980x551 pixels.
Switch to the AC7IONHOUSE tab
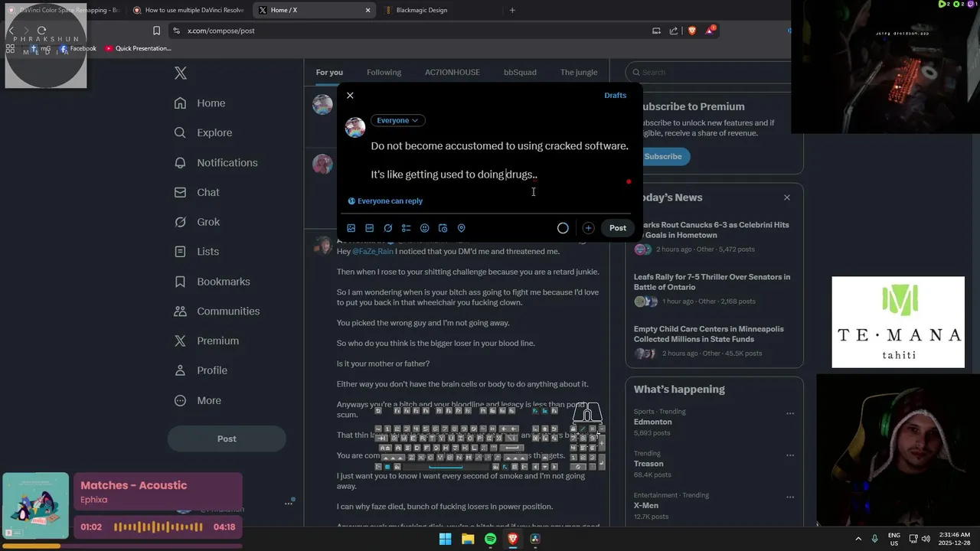[x=452, y=73]
